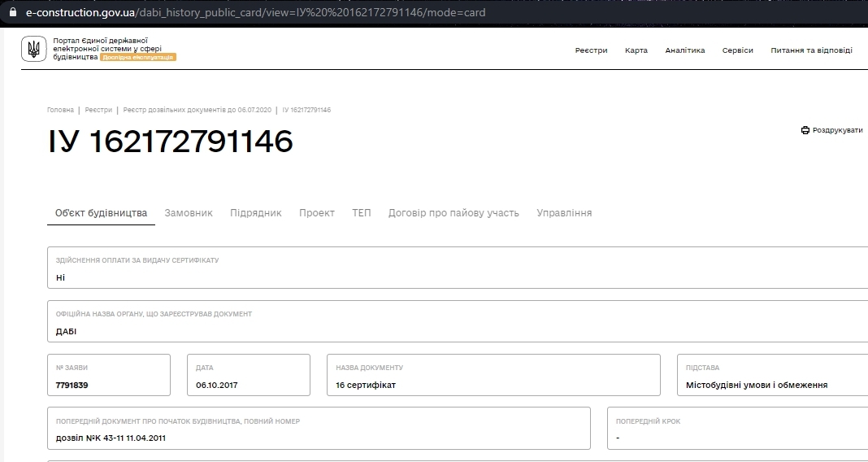Click the Попередній крок field dash value
The width and height of the screenshot is (868, 462).
click(x=617, y=438)
